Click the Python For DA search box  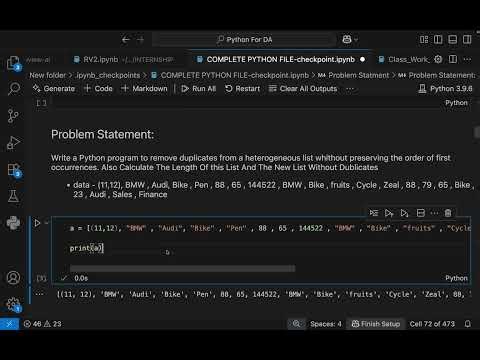pos(244,40)
